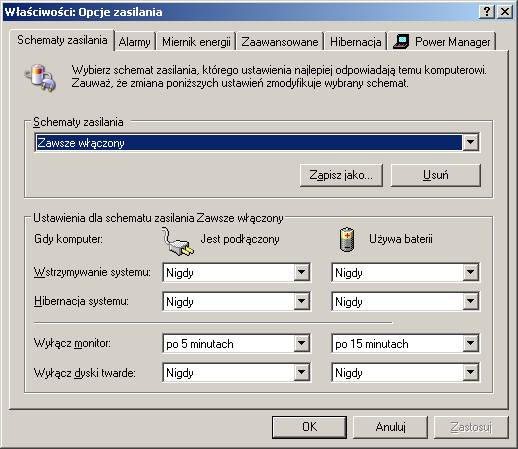Image resolution: width=518 pixels, height=449 pixels.
Task: Click the Wstrzymywanie systemu label
Action: (x=92, y=272)
